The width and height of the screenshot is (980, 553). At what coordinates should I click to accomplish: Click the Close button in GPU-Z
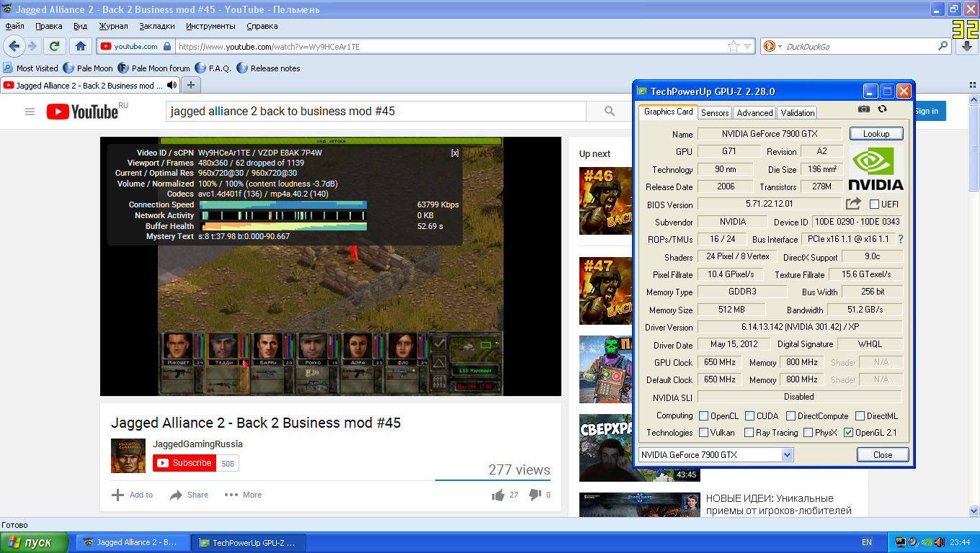(883, 454)
